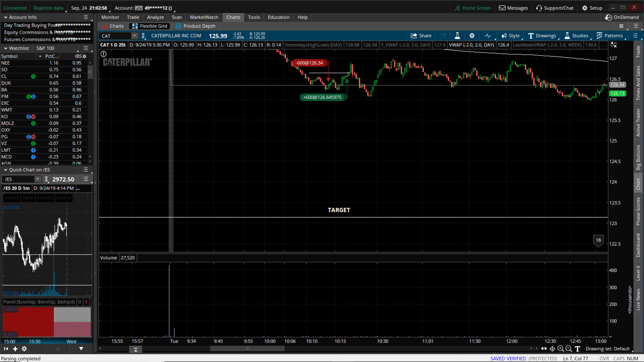Screen dimensions: 644x362
Task: Click the chart collapse arrows icon top right
Action: pos(614,45)
